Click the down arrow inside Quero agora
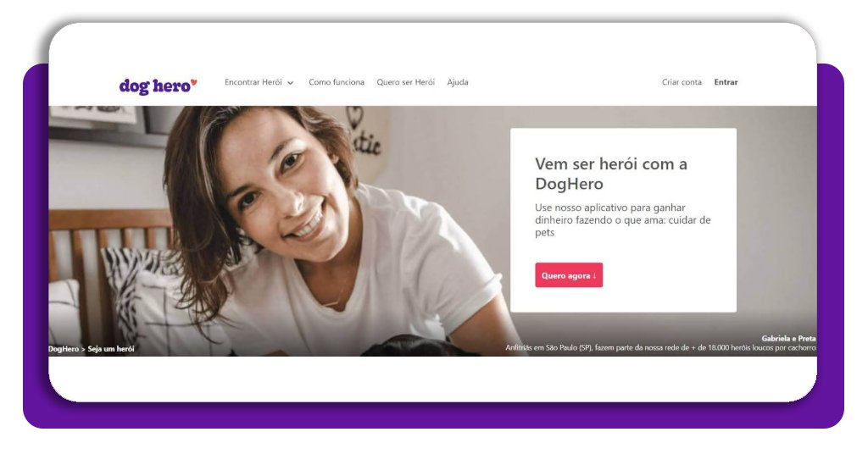The image size is (868, 454). pos(594,275)
